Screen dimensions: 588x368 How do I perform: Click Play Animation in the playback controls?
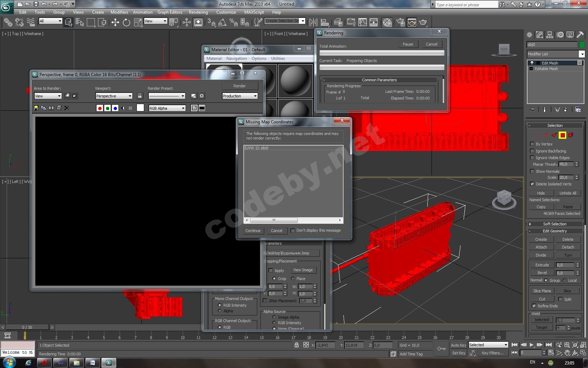coord(532,345)
